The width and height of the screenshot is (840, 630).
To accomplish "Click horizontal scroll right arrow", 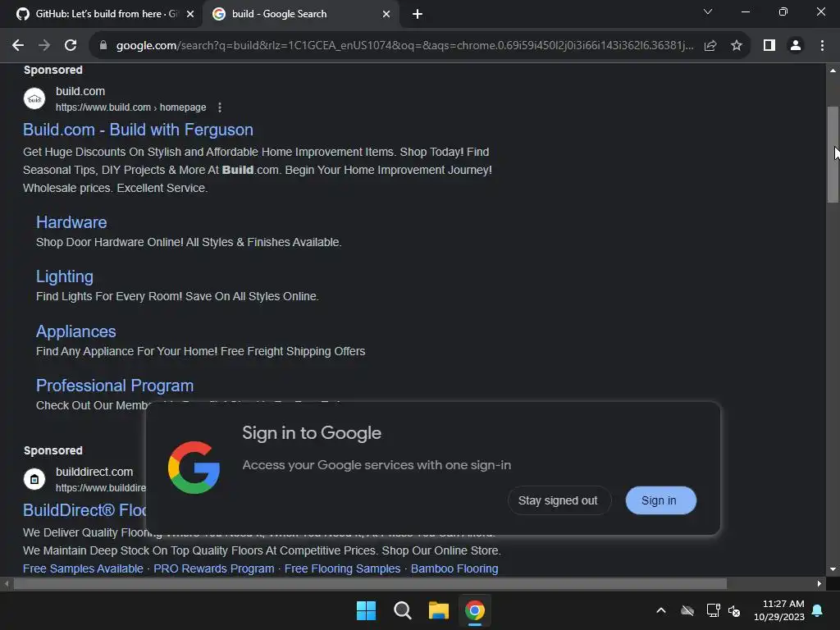I will coord(819,584).
